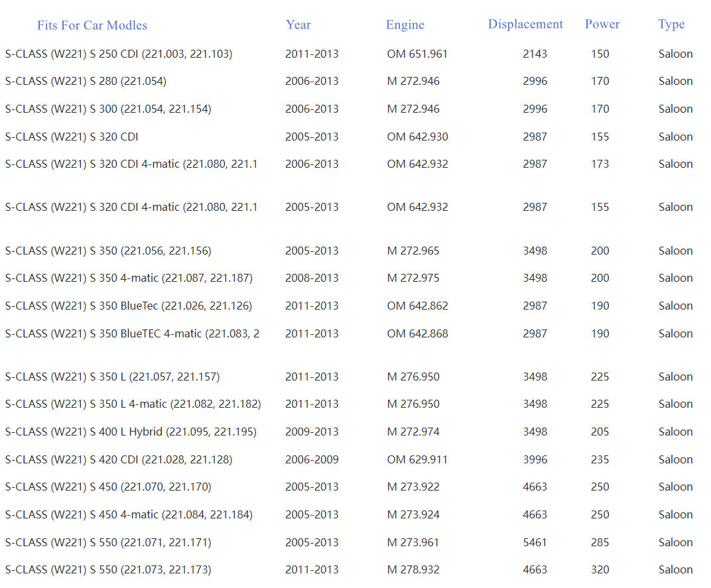
Task: Select year range 2006-2009
Action: click(x=312, y=459)
